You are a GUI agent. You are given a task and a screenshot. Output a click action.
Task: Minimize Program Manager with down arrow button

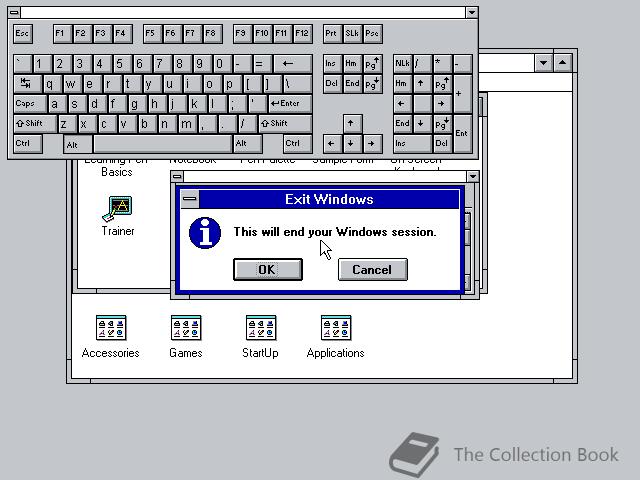click(543, 63)
